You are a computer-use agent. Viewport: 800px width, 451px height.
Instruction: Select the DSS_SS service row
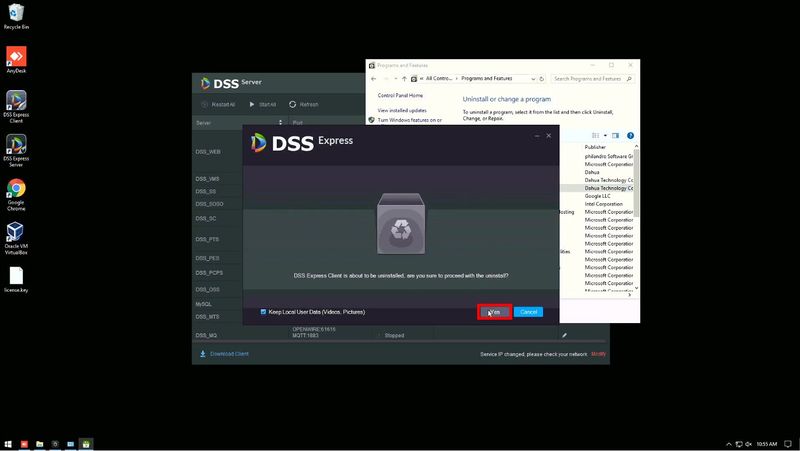[x=206, y=192]
